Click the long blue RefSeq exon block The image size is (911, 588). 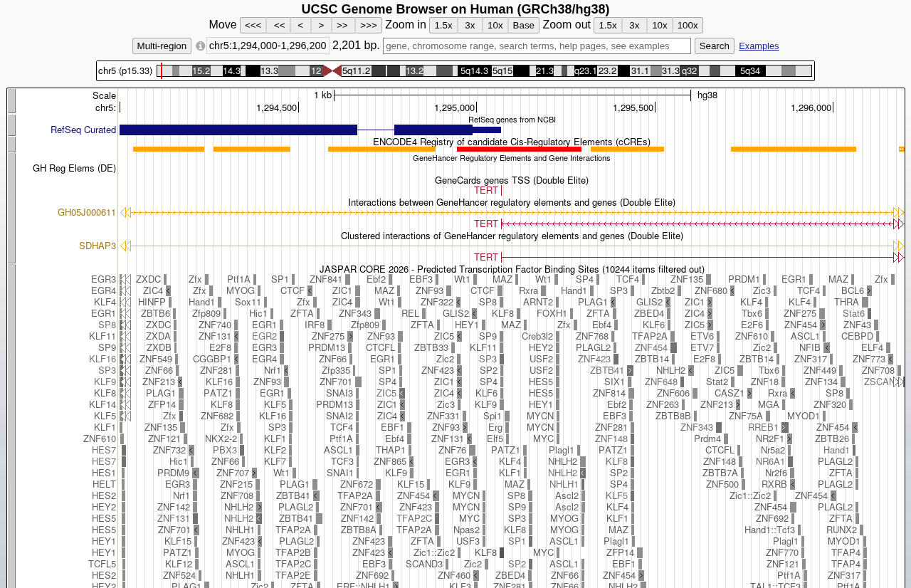[x=238, y=130]
